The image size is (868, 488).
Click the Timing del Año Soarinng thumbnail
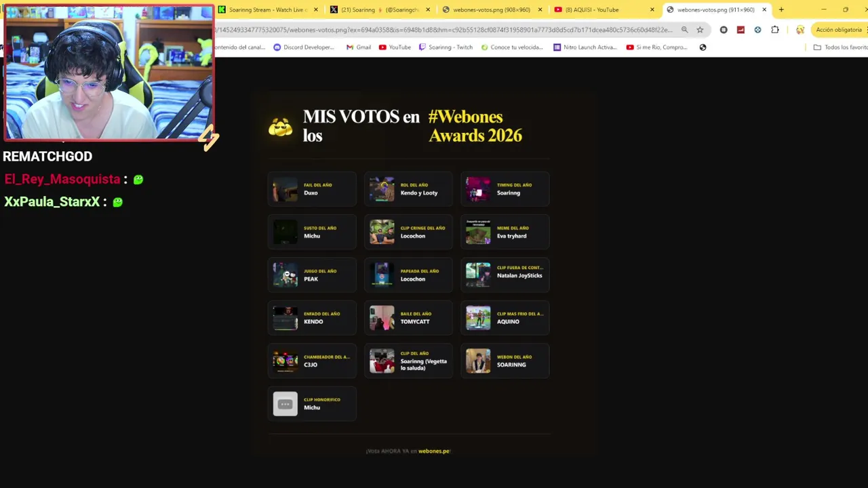478,189
